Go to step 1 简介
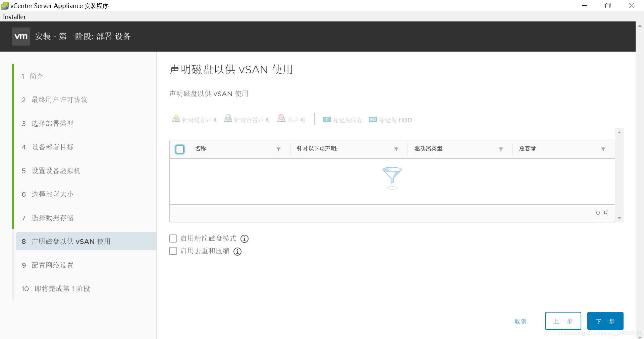Viewport: 644px width, 339px height. (x=33, y=76)
